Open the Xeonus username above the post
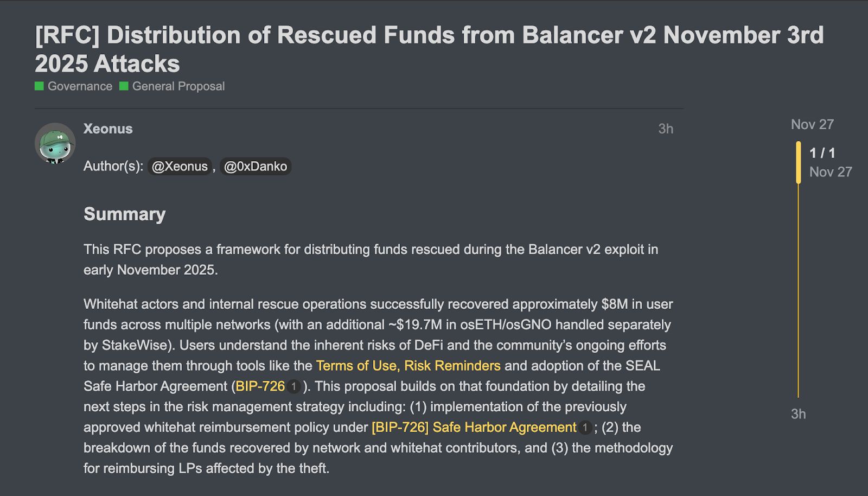This screenshot has width=868, height=496. 108,129
